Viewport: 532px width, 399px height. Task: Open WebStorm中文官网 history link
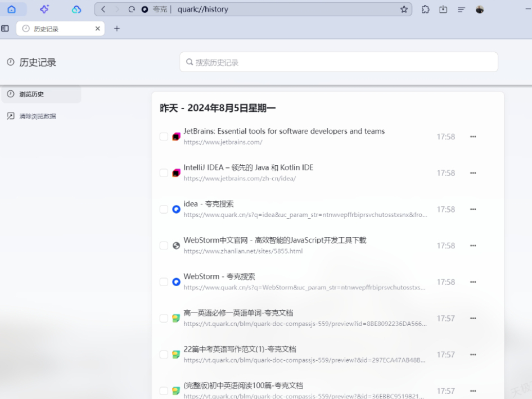click(x=275, y=240)
